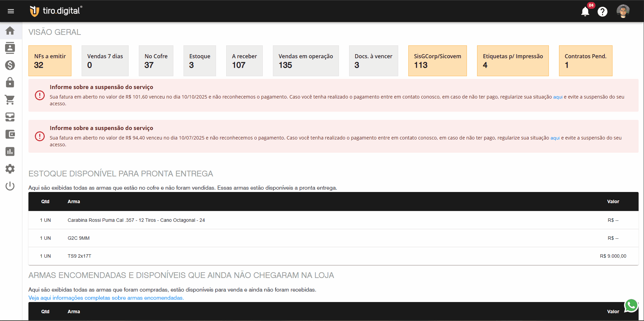Open the settings gear icon
The width and height of the screenshot is (644, 321).
pos(10,169)
